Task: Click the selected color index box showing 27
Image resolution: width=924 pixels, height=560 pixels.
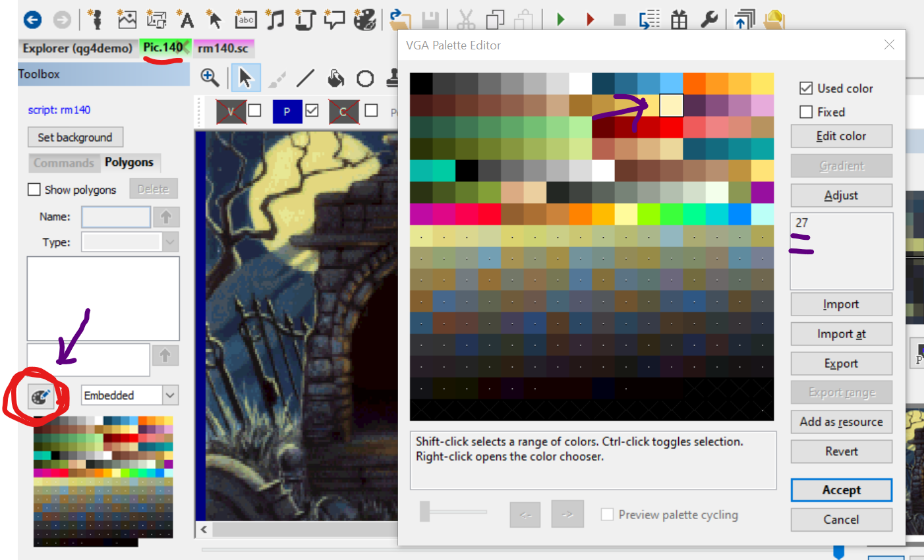Action: coord(842,251)
